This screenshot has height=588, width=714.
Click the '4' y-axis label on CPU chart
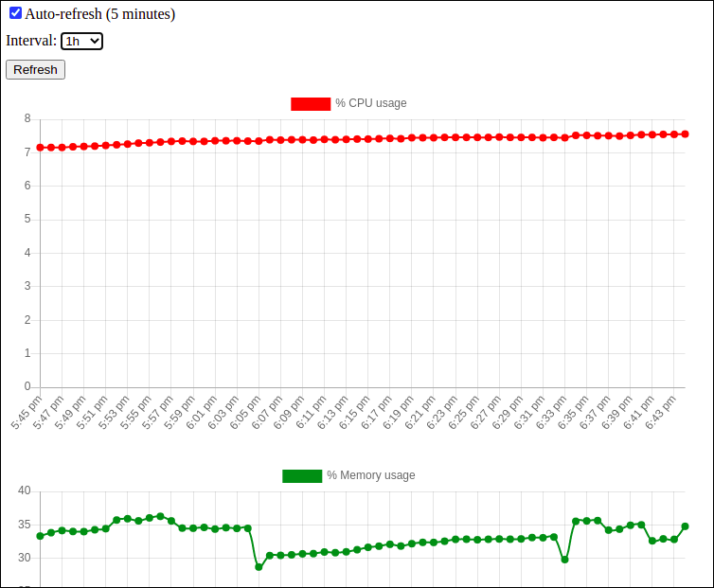tap(27, 253)
